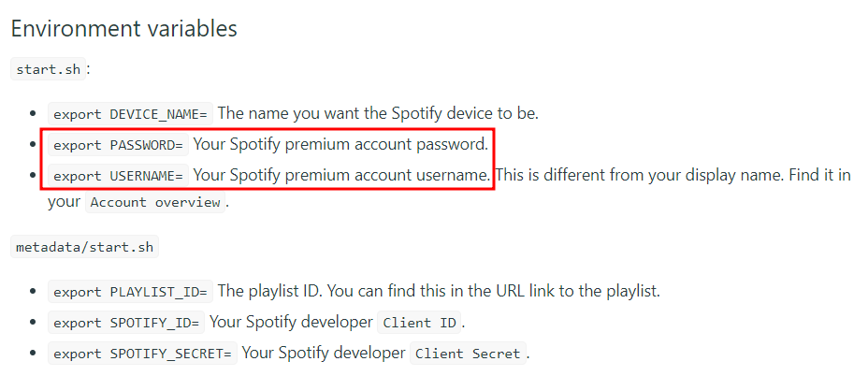The height and width of the screenshot is (376, 868).
Task: Click the bullet point before PLAYLIST_ID
Action: [34, 291]
